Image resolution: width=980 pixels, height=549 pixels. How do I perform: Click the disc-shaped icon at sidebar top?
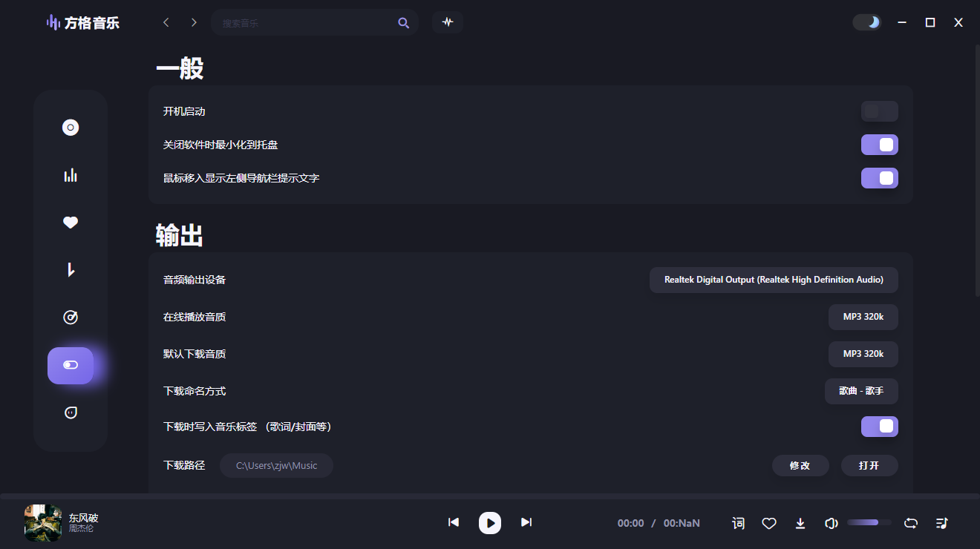71,127
